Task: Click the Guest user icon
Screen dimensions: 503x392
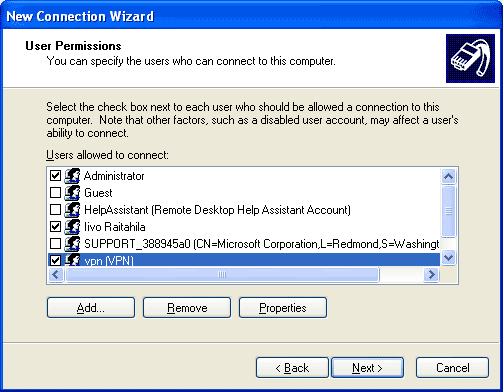Action: point(72,193)
